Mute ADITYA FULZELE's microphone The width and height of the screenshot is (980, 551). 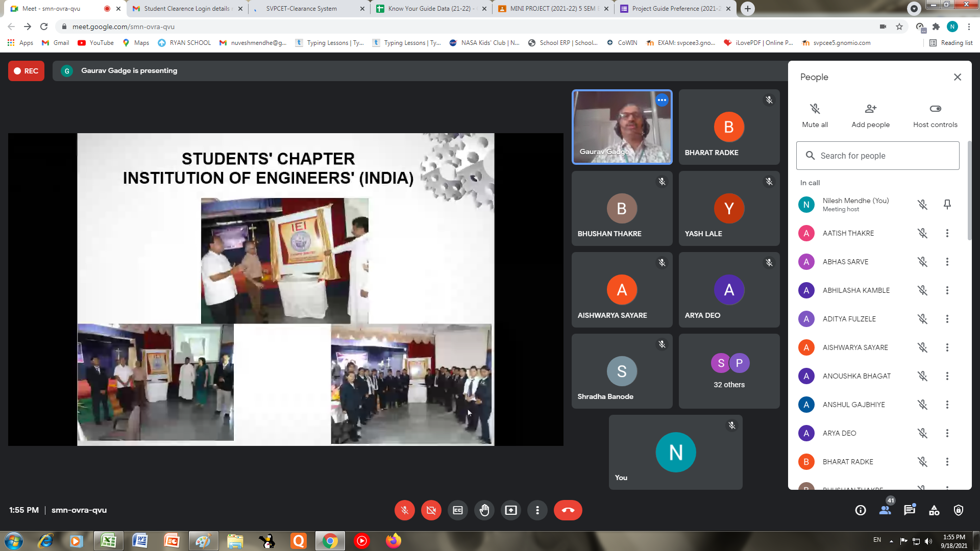coord(922,319)
